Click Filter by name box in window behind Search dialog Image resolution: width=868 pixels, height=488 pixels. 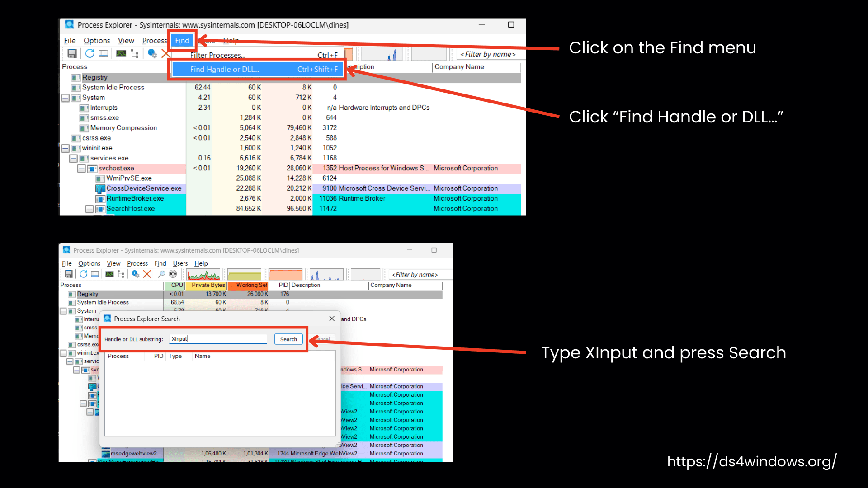(x=420, y=275)
